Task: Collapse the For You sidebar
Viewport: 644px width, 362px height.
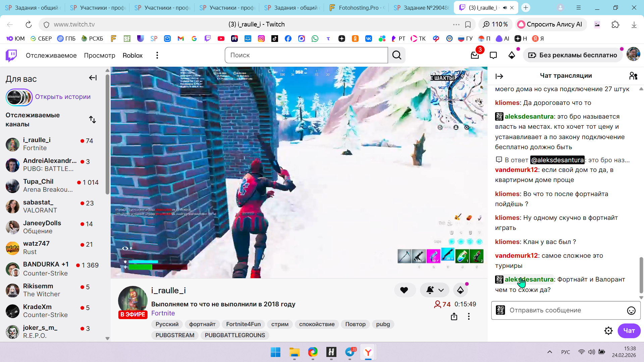Action: click(x=93, y=78)
